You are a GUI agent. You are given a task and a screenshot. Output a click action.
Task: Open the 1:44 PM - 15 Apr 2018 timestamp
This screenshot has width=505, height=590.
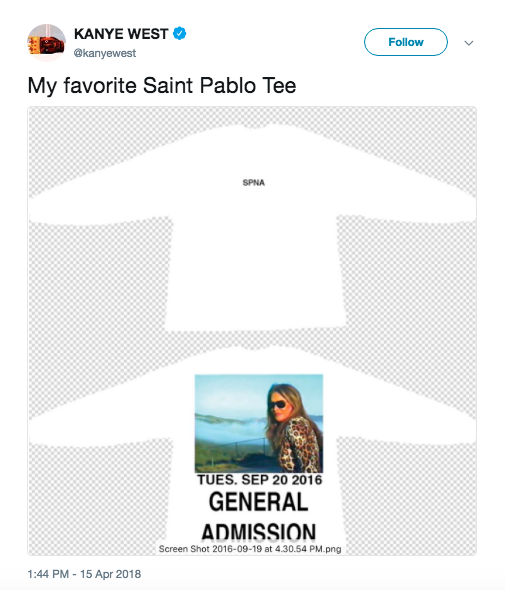click(x=84, y=574)
